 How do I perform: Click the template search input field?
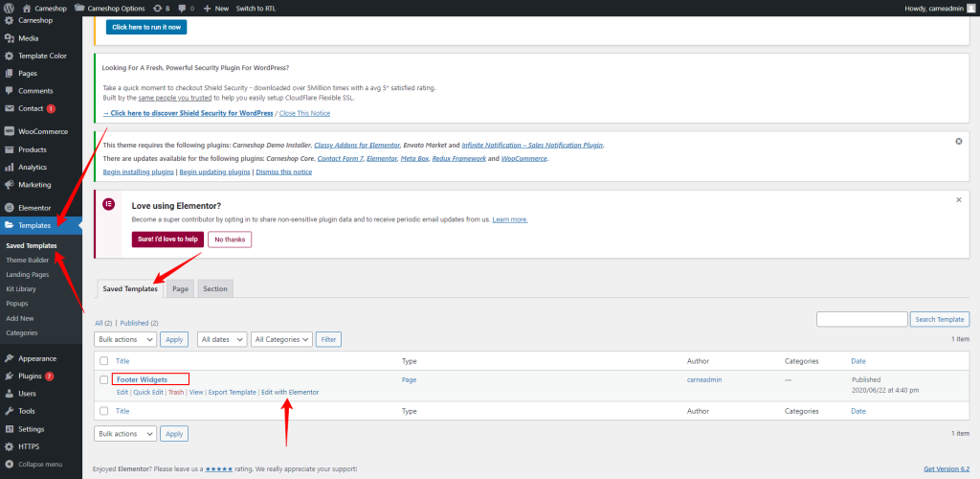[861, 319]
